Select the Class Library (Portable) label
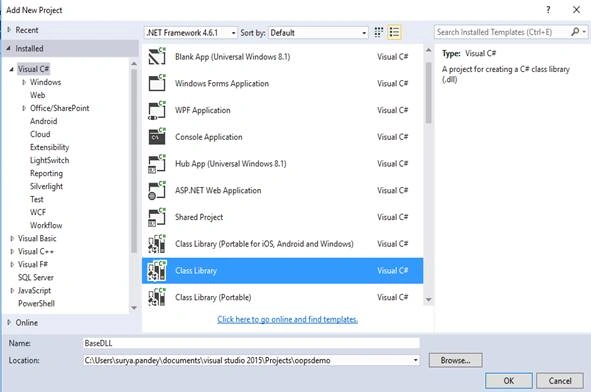Image resolution: width=591 pixels, height=392 pixels. (x=213, y=297)
